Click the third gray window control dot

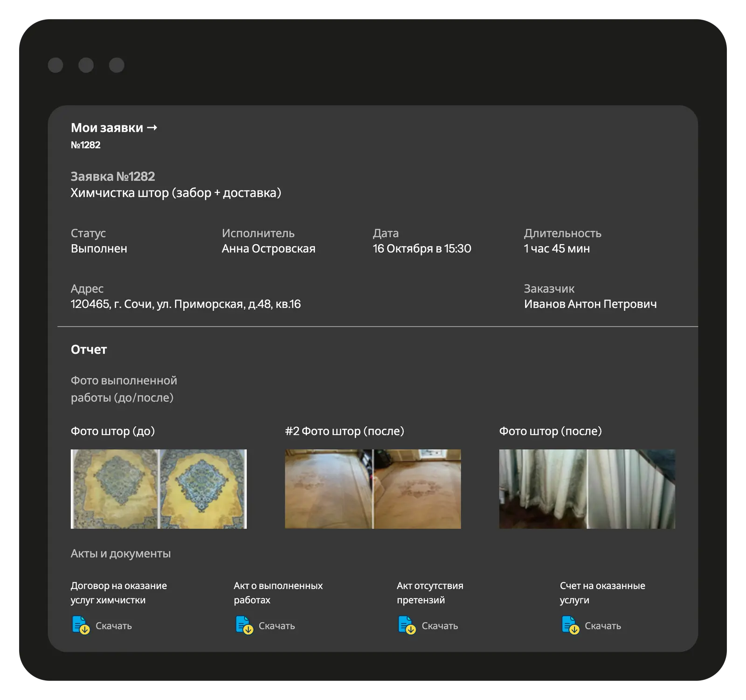[117, 65]
